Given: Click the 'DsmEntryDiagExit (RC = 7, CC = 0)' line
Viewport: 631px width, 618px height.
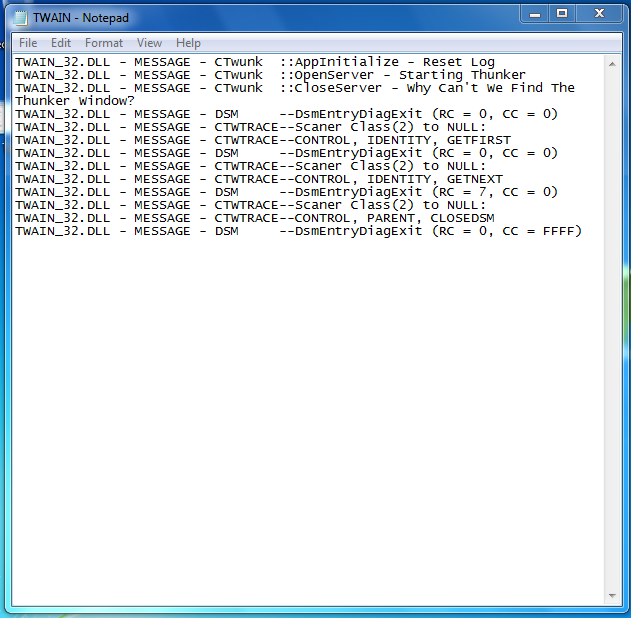Looking at the screenshot, I should coord(287,192).
